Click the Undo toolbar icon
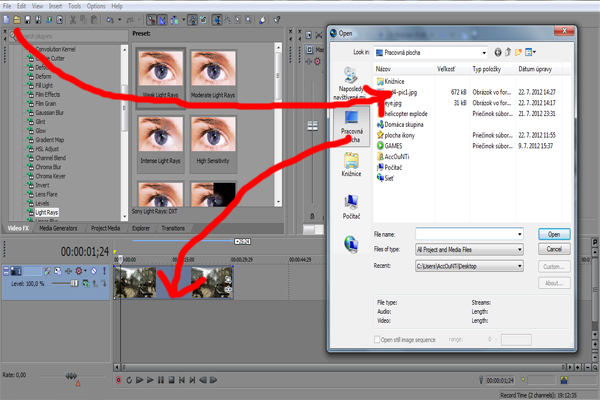 [110, 20]
